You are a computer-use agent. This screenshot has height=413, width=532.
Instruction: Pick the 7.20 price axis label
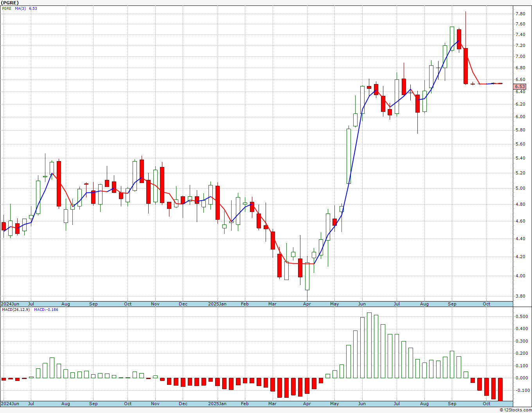point(520,45)
